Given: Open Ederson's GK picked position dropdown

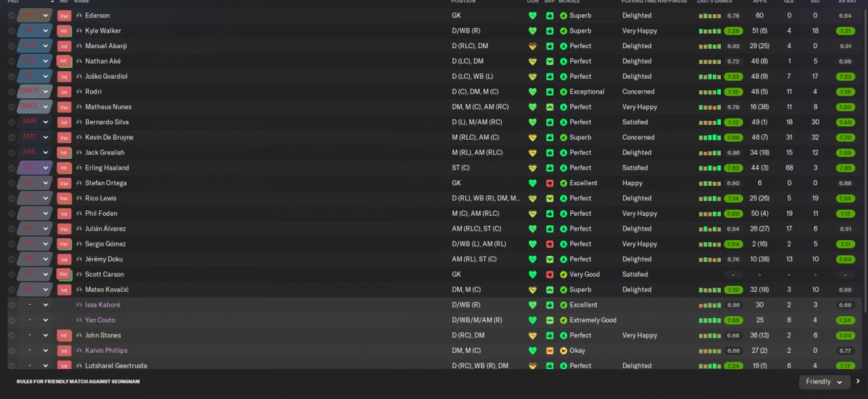Looking at the screenshot, I should [35, 16].
